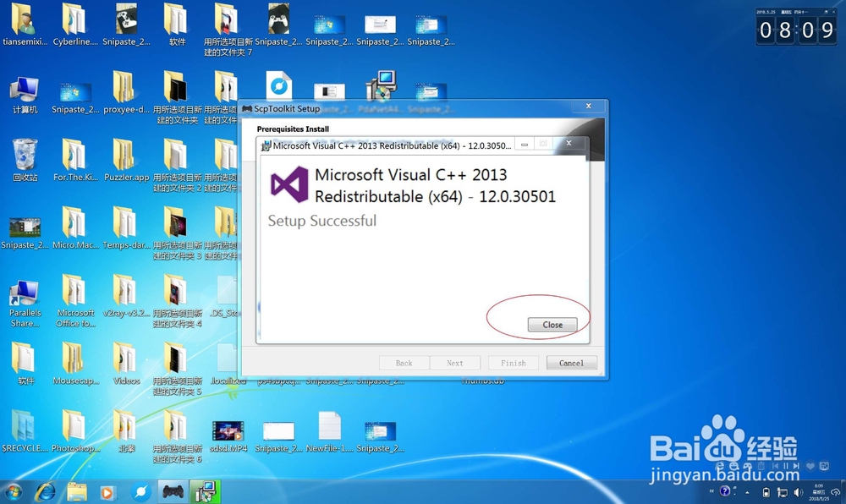
Task: Open Windows Explorer from taskbar
Action: tap(77, 491)
